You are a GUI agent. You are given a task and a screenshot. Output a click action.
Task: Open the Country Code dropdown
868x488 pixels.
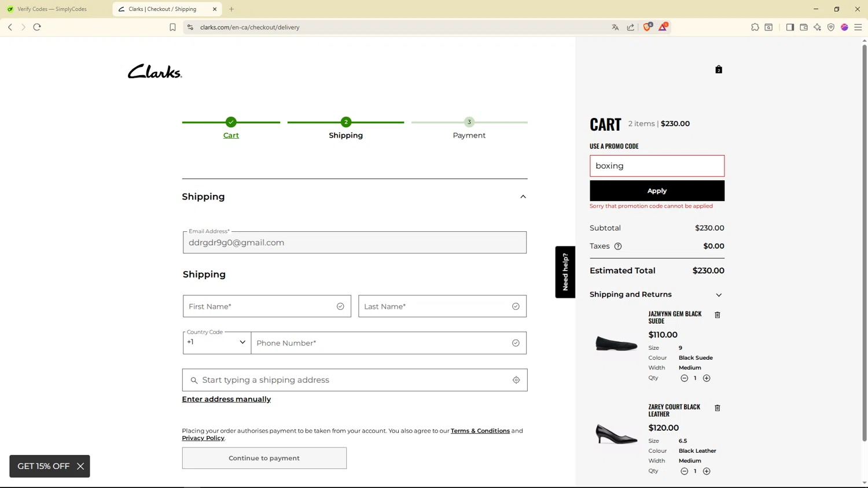coord(217,342)
